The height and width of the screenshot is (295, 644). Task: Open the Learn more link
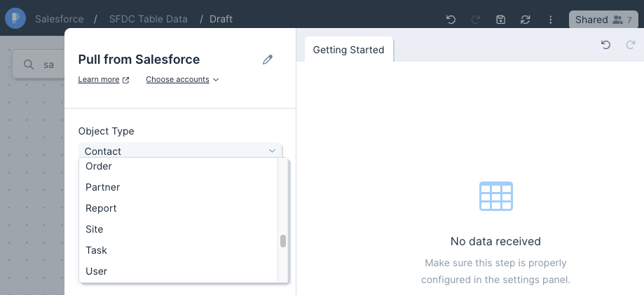click(104, 79)
